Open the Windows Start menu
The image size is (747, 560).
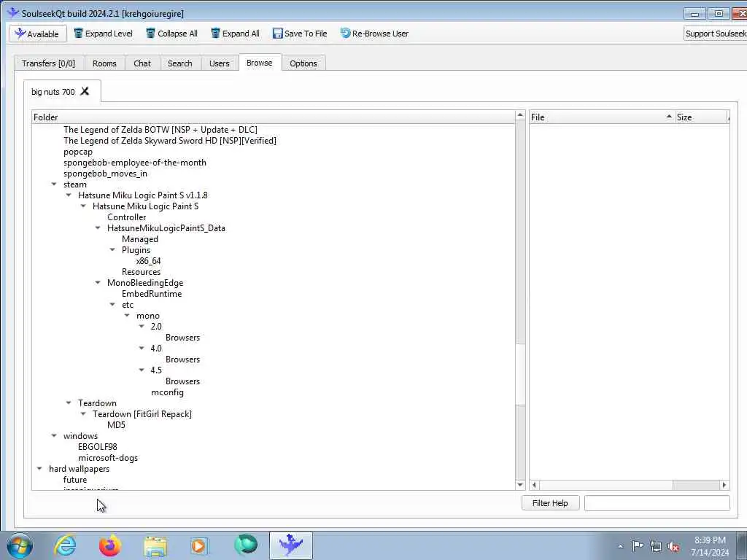[x=20, y=545]
